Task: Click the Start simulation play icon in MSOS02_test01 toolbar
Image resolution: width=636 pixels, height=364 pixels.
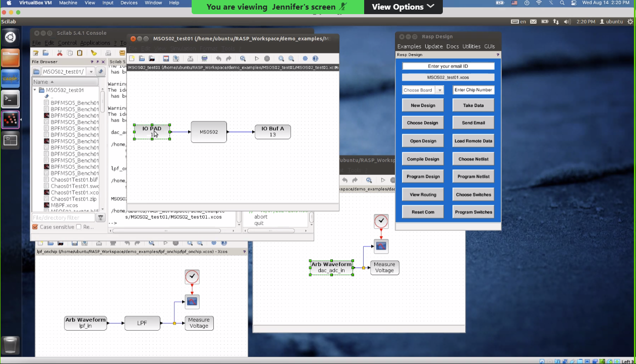Action: pos(257,58)
